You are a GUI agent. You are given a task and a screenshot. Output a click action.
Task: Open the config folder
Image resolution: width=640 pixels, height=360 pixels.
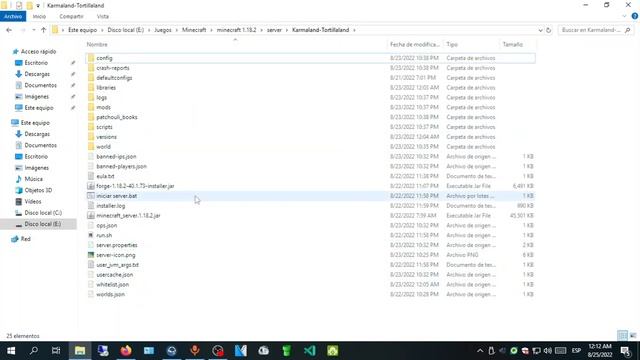(104, 58)
